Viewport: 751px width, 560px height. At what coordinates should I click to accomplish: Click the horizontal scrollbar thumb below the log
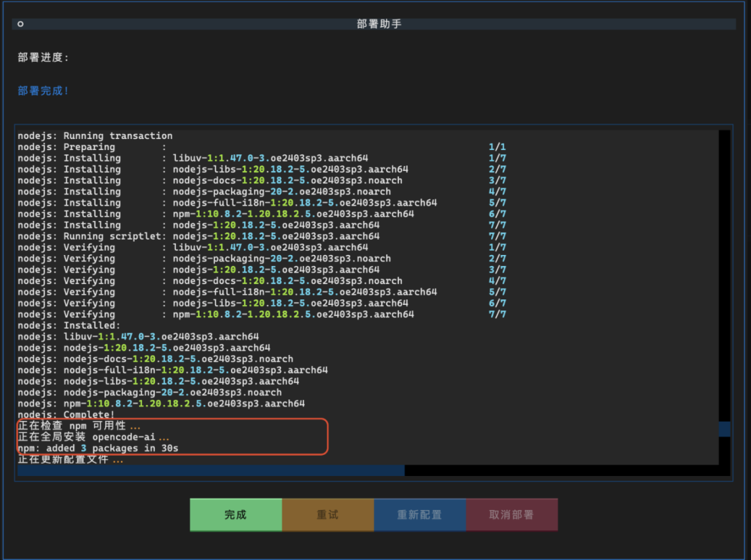pos(211,470)
